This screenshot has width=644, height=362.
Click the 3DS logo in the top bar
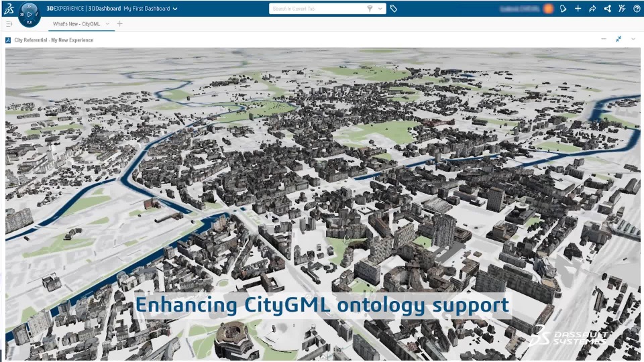click(8, 9)
